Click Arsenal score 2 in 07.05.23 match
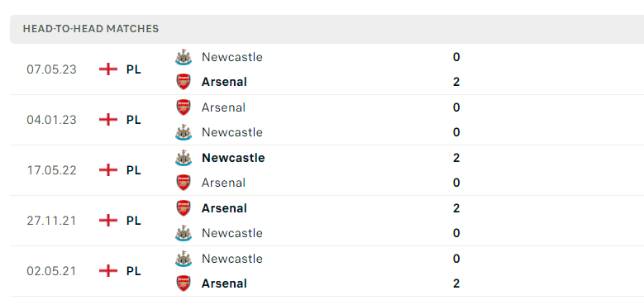 click(456, 82)
